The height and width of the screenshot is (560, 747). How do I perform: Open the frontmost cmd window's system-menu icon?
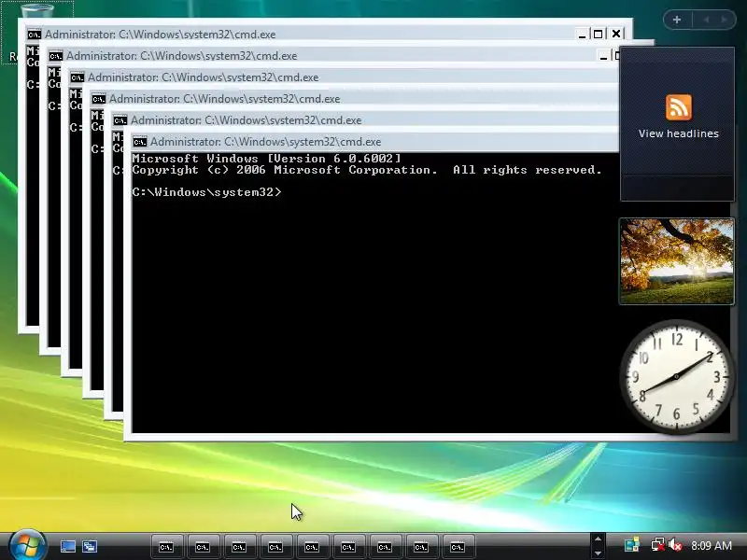(x=139, y=142)
